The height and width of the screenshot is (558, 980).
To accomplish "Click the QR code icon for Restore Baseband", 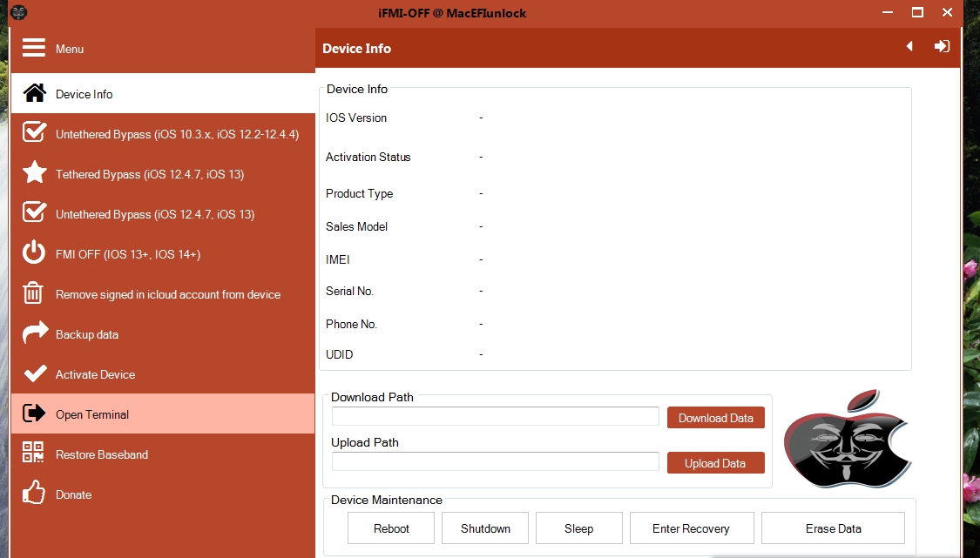I will tap(33, 453).
